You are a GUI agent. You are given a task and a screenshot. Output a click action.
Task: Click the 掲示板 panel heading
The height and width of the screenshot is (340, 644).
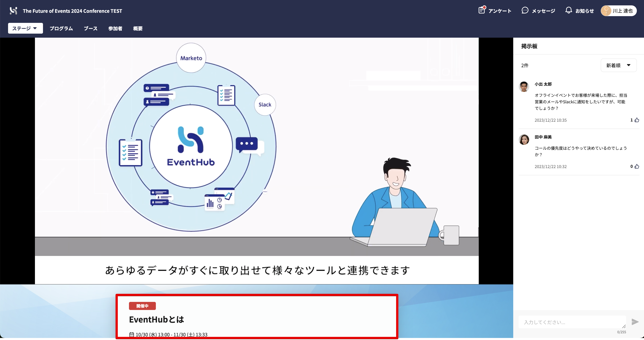[529, 46]
